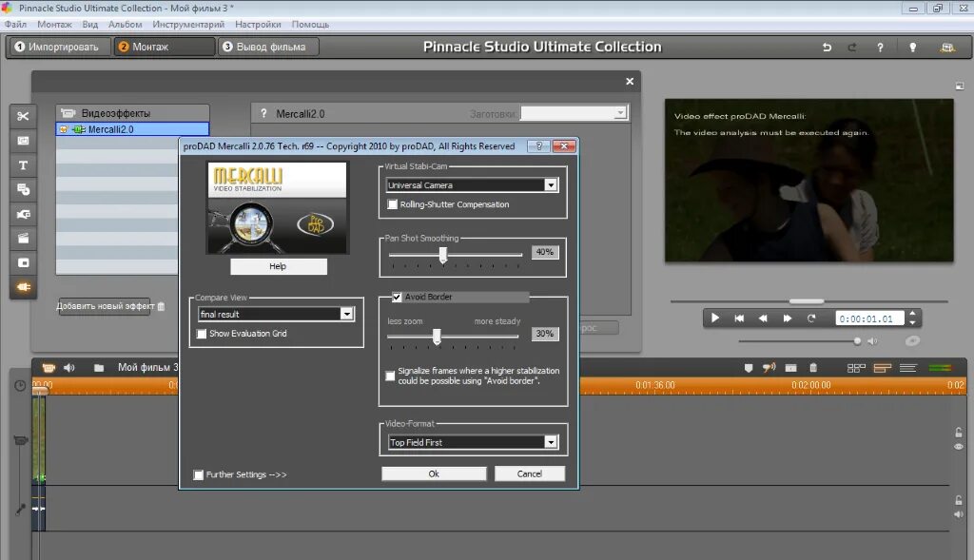This screenshot has height=560, width=974.
Task: Click the timeline audio scrubbing icon
Action: pyautogui.click(x=769, y=368)
